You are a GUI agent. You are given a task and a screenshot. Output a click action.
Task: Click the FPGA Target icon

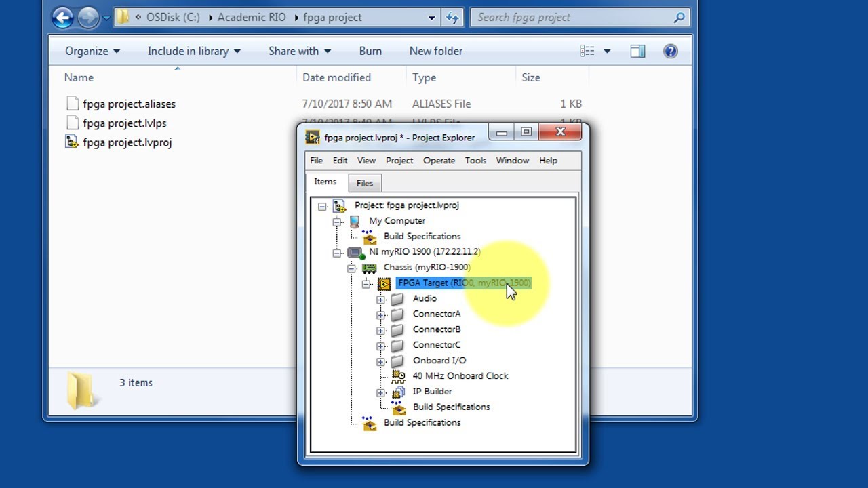click(x=384, y=283)
